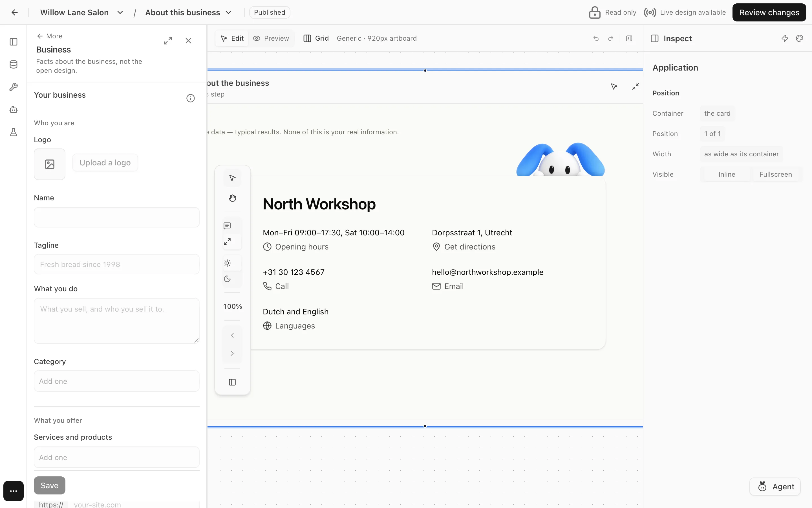Select Fullscreen visibility option

pos(775,174)
